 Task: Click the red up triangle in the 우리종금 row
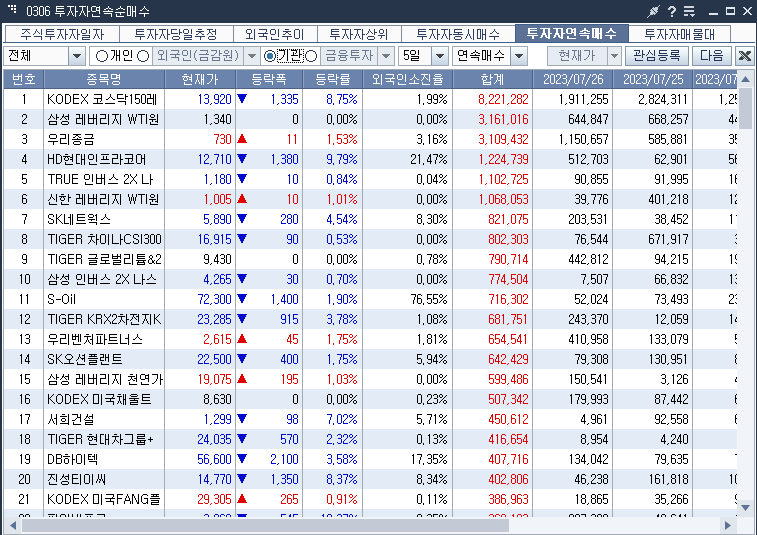tap(242, 139)
